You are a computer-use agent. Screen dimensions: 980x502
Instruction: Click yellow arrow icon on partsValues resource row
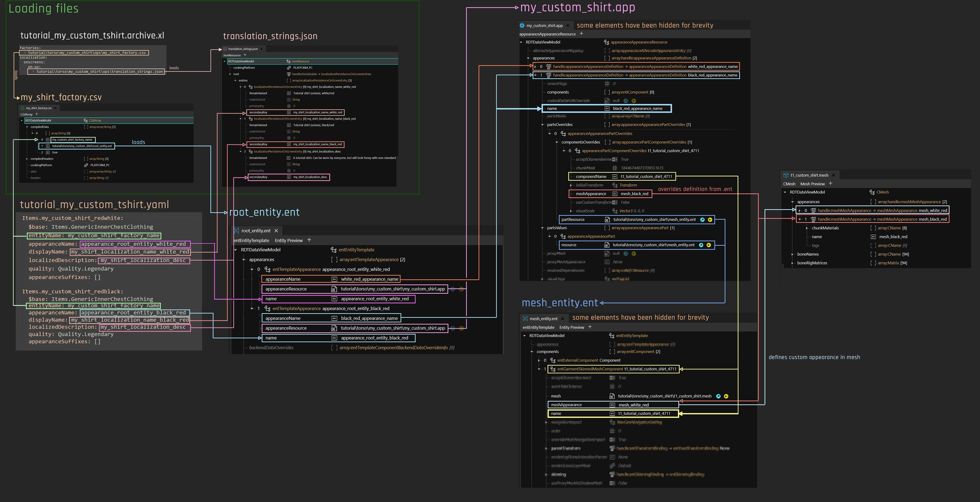(709, 245)
